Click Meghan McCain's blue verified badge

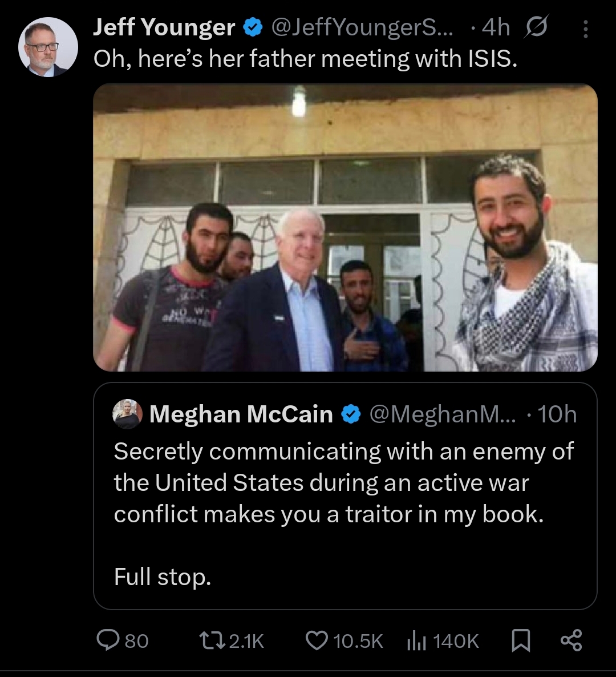[x=350, y=414]
